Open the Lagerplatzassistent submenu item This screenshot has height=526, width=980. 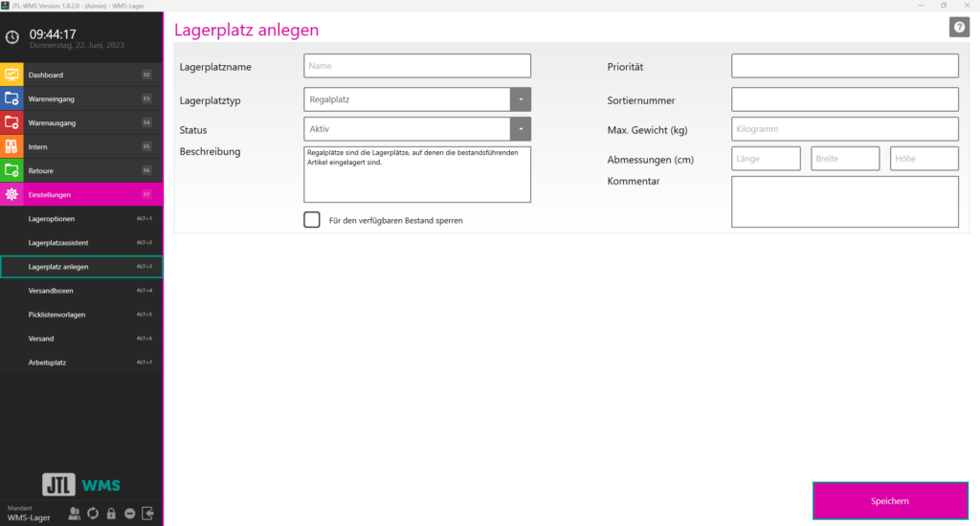(x=81, y=242)
